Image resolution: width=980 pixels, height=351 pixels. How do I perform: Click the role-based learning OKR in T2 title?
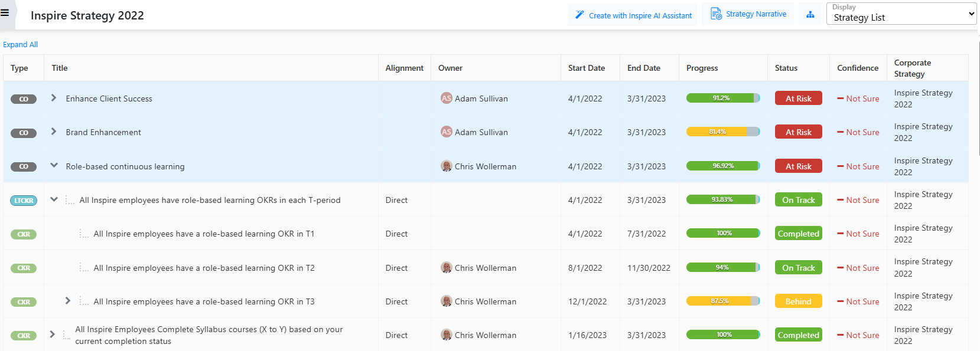tap(204, 268)
